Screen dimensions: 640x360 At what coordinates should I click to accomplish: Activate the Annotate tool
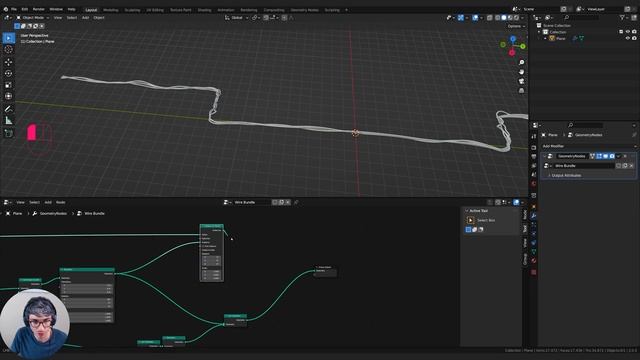click(x=9, y=109)
